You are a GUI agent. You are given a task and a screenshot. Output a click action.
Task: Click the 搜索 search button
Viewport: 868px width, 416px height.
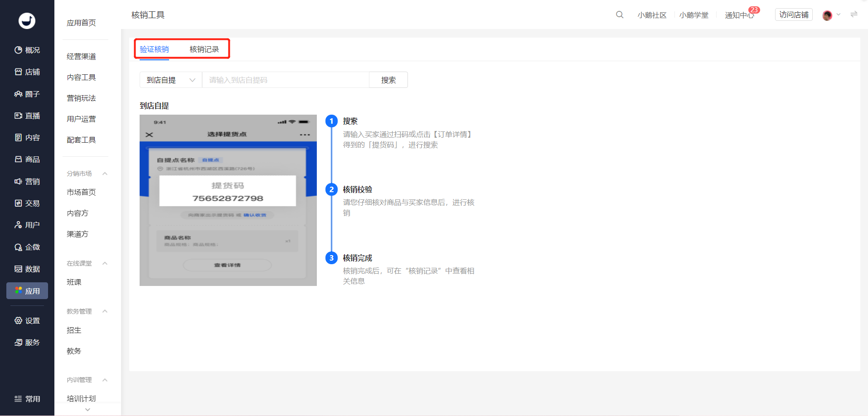pos(388,80)
